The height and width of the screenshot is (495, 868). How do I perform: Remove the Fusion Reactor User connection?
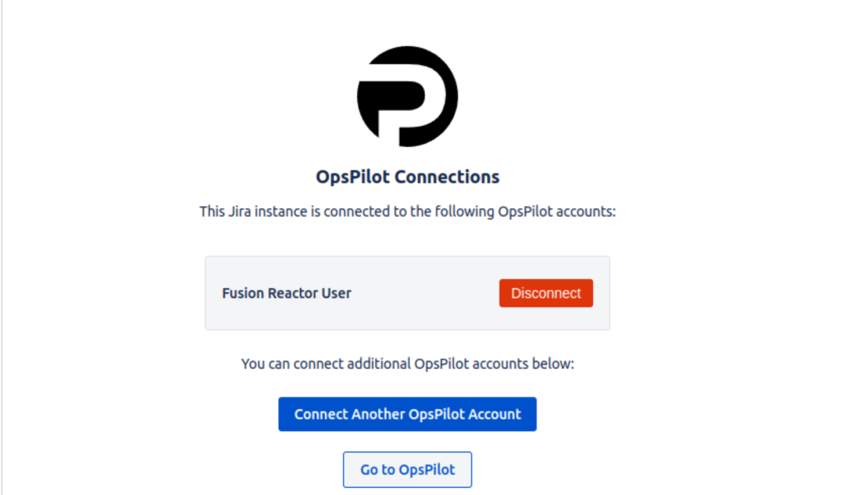point(546,292)
